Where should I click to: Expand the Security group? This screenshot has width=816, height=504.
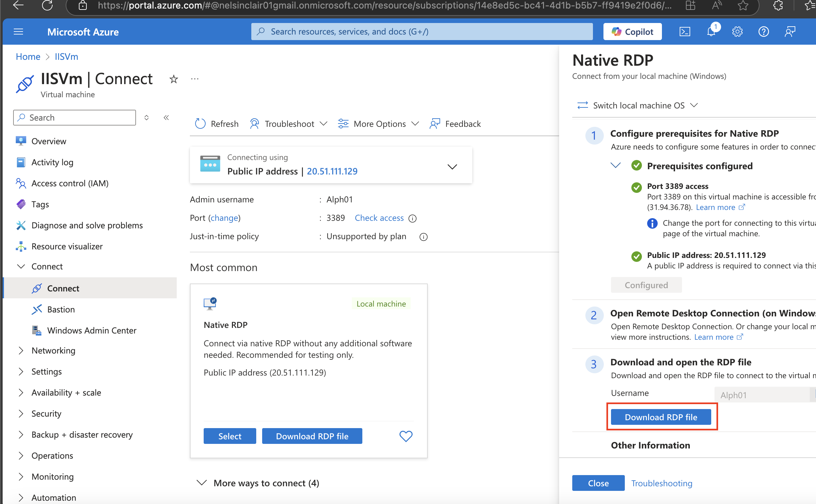tap(21, 414)
